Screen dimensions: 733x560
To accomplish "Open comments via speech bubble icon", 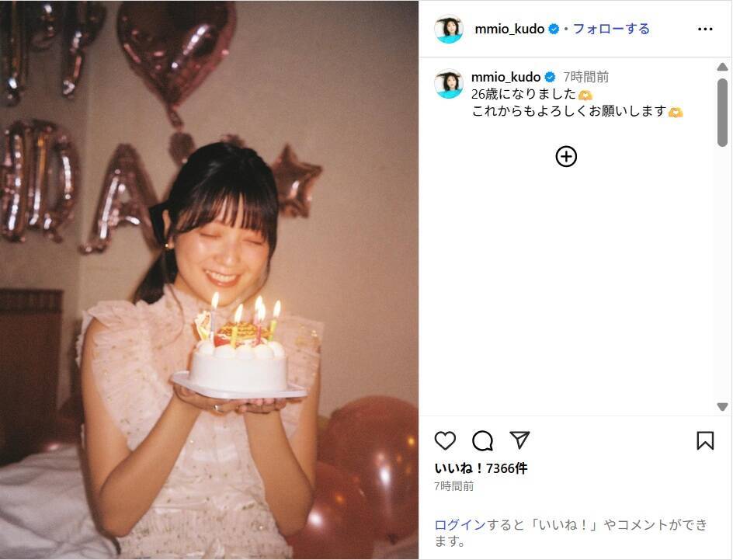I will pos(482,440).
